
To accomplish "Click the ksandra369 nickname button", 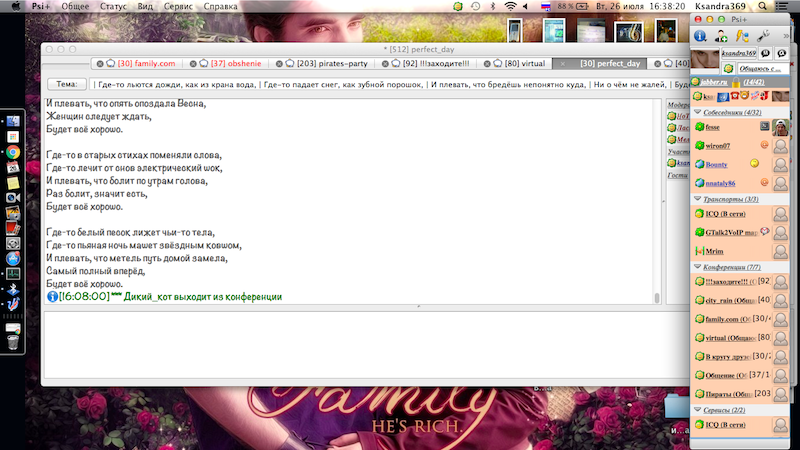I will (x=739, y=53).
